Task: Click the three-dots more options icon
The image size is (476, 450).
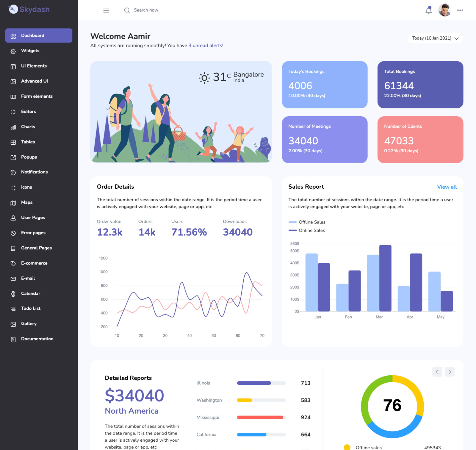Action: tap(460, 10)
